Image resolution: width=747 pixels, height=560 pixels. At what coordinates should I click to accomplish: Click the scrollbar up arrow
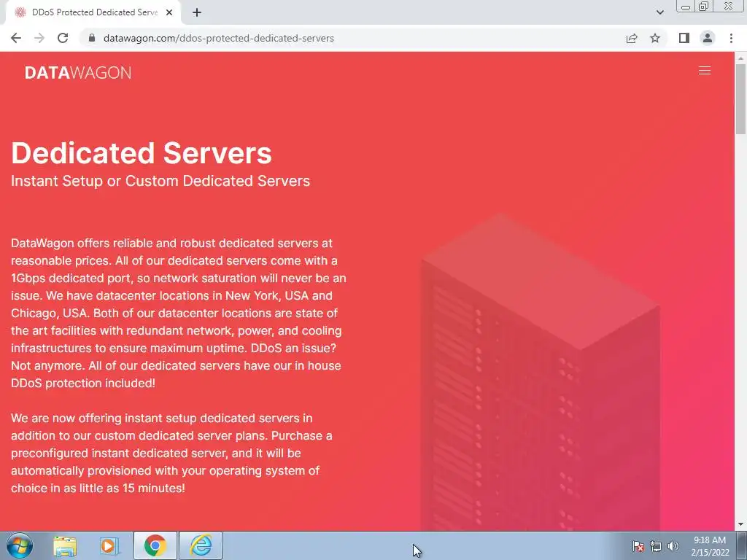(x=740, y=58)
